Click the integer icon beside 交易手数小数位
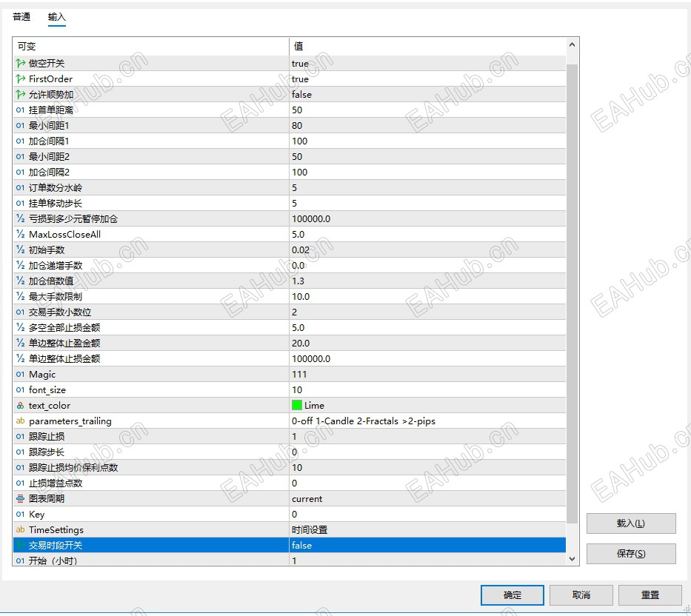 pos(20,312)
